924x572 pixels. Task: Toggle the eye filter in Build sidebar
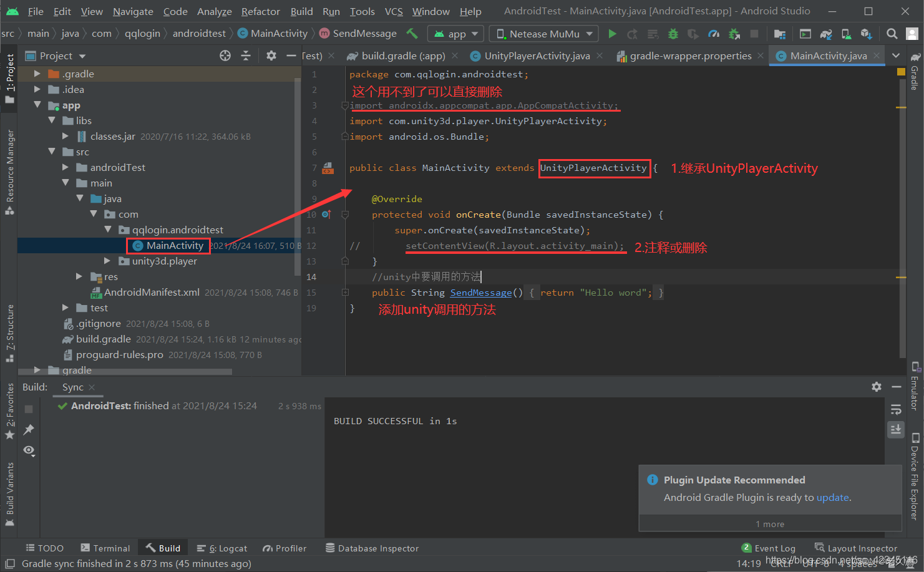[x=29, y=450]
